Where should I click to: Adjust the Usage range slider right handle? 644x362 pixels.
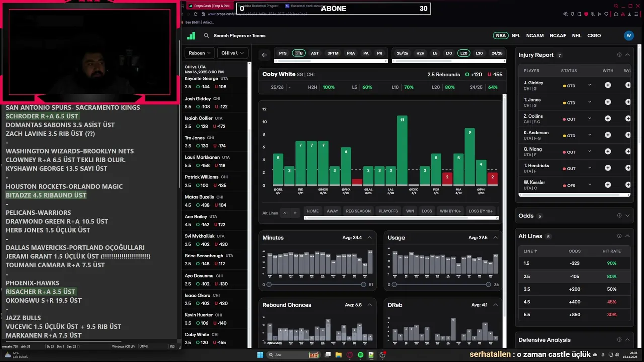coord(488,285)
